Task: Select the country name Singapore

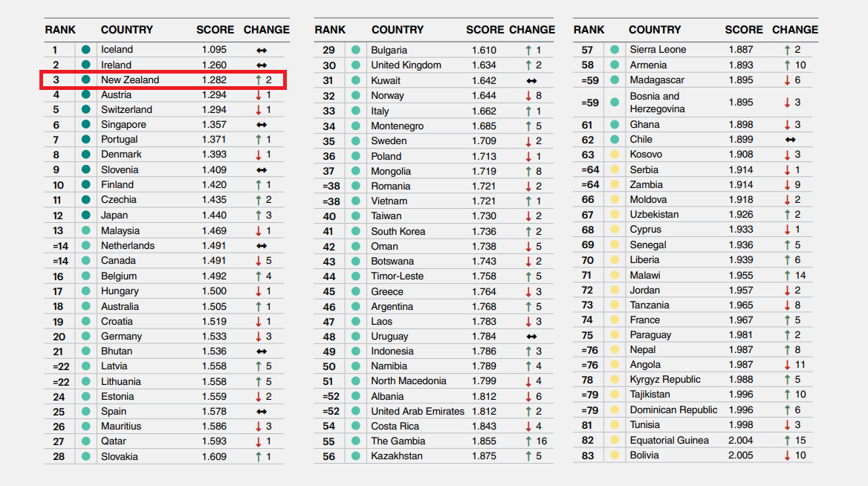Action: click(123, 125)
